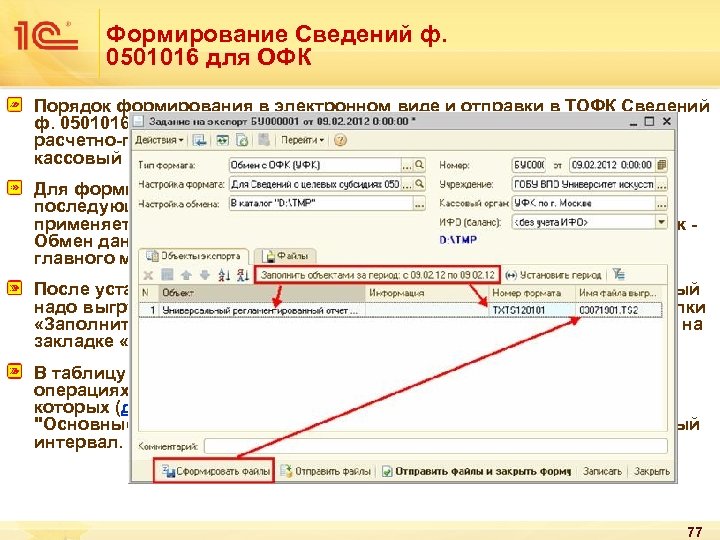Viewport: 720px width, 540px height.
Task: Click the Объект column header
Action: click(x=262, y=293)
